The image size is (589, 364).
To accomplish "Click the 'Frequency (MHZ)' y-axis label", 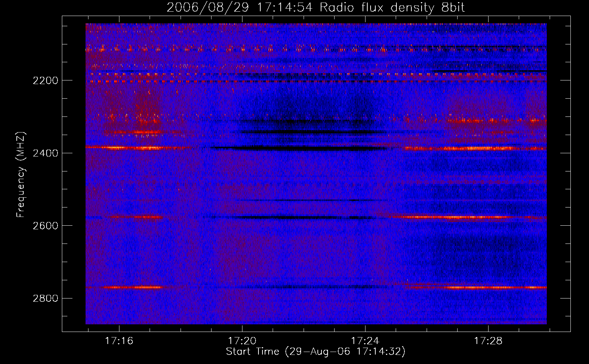I will point(20,175).
